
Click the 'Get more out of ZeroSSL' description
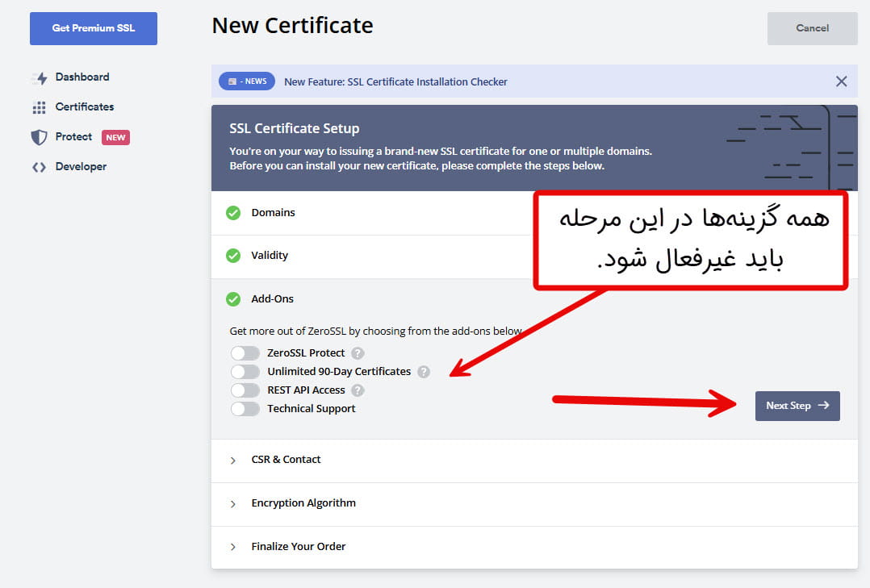click(375, 332)
